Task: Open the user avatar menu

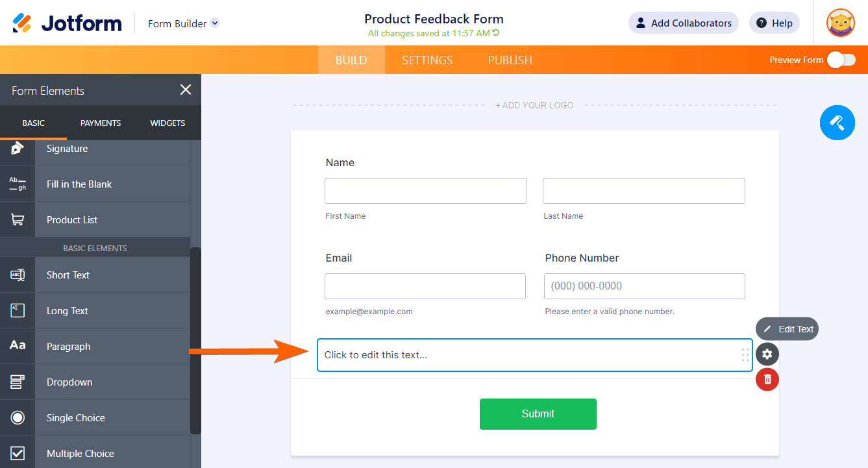Action: tap(840, 23)
